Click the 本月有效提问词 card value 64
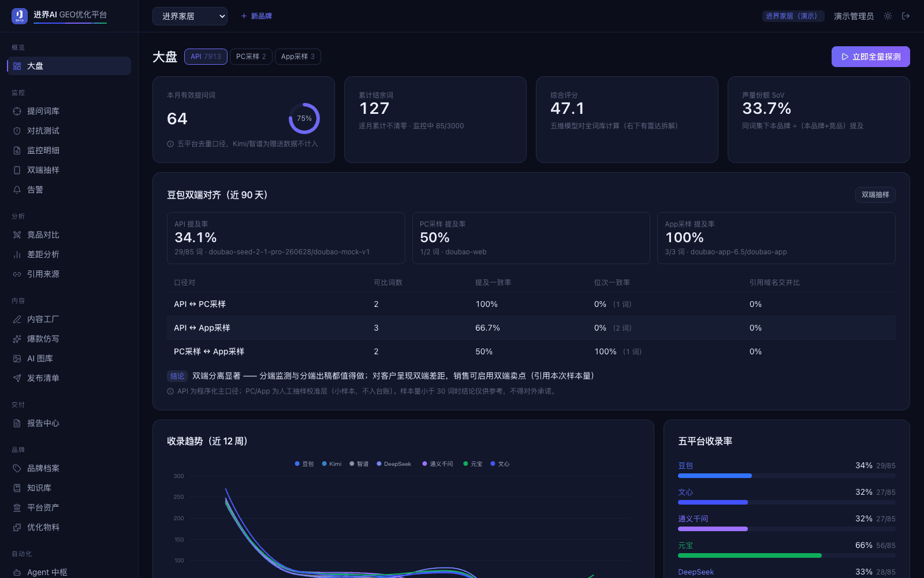The width and height of the screenshot is (924, 578). pos(177,118)
